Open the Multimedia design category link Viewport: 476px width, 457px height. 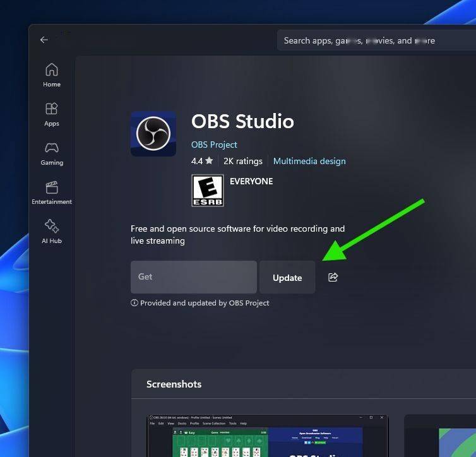[309, 161]
